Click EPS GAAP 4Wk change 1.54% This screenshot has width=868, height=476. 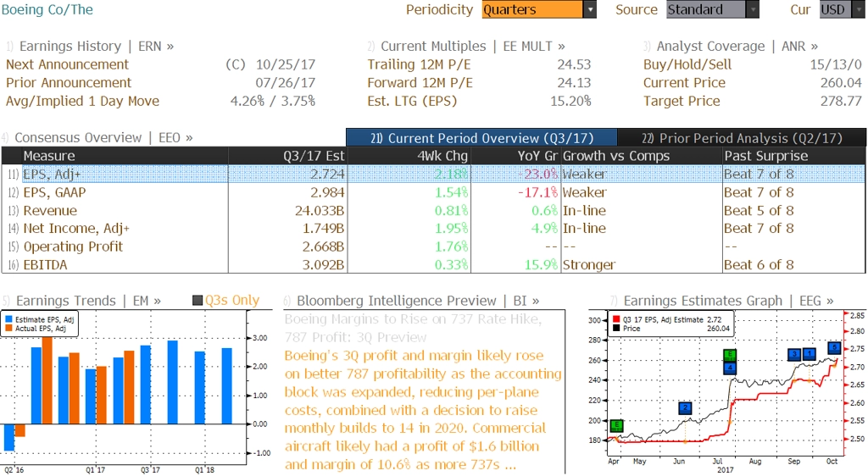451,192
